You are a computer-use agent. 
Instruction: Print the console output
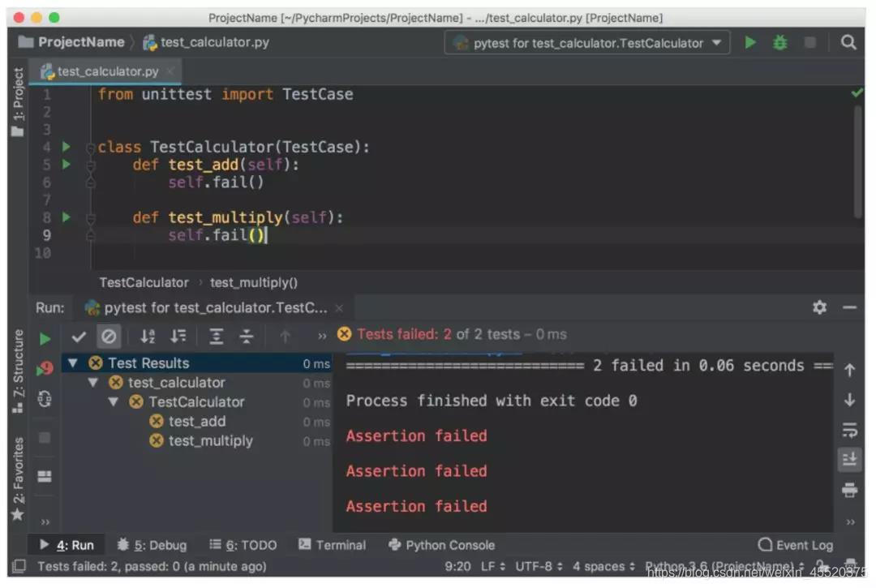click(x=849, y=490)
